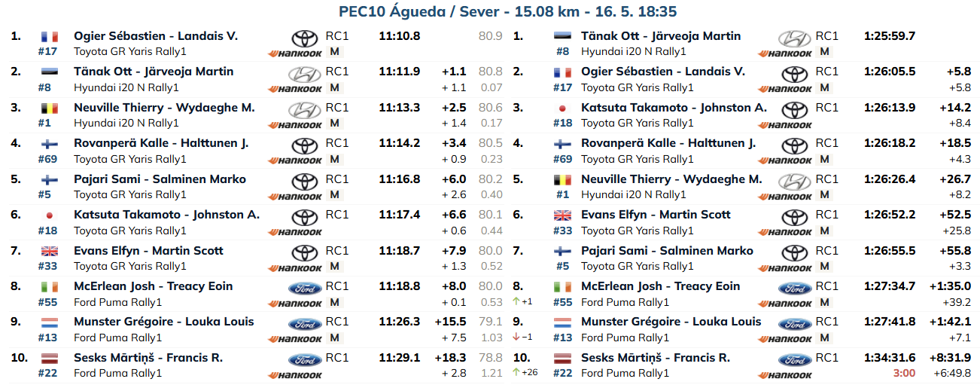Click the green +26 position change arrow
Image resolution: width=980 pixels, height=388 pixels.
click(x=525, y=372)
